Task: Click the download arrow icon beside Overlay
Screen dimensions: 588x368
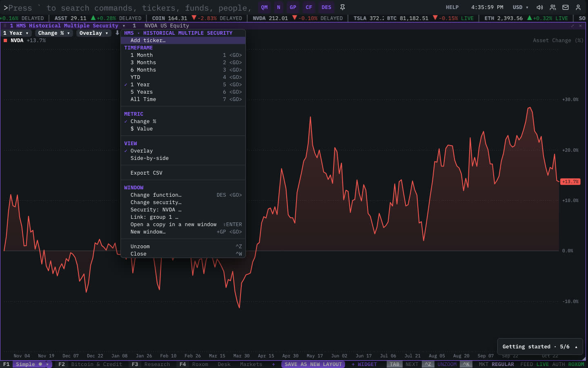Action: [x=117, y=33]
